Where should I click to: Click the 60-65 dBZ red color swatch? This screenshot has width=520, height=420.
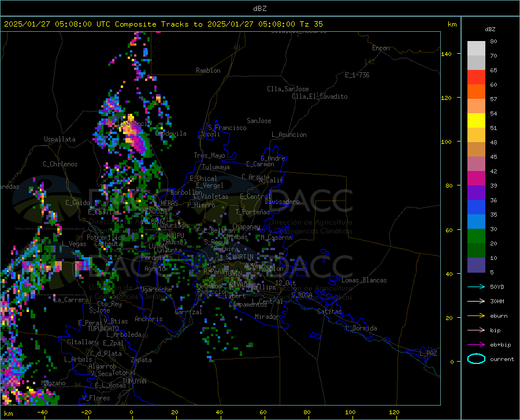click(x=476, y=77)
